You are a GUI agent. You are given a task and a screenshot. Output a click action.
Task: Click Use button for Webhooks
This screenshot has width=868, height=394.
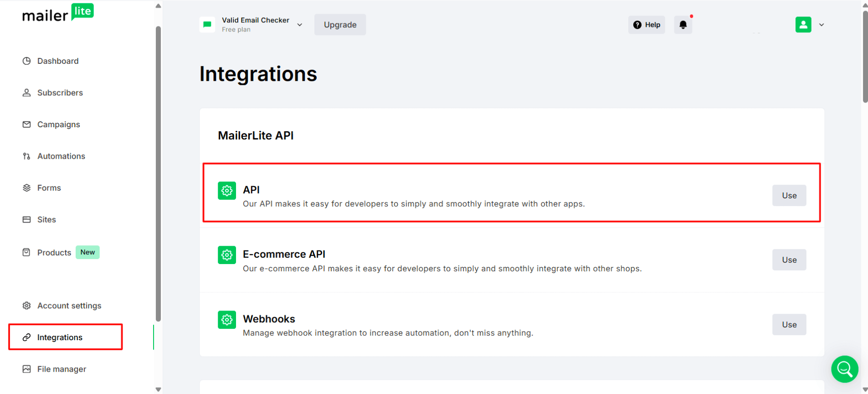pyautogui.click(x=789, y=325)
